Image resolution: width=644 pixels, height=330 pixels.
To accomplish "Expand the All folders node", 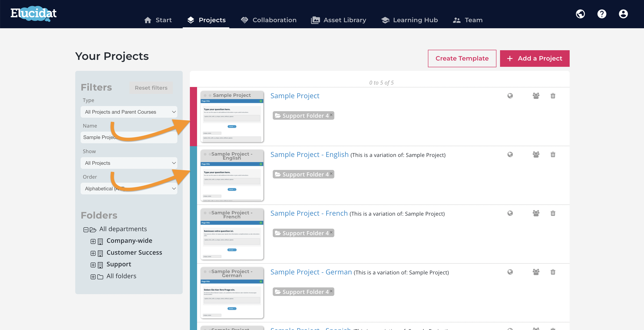I will 93,277.
